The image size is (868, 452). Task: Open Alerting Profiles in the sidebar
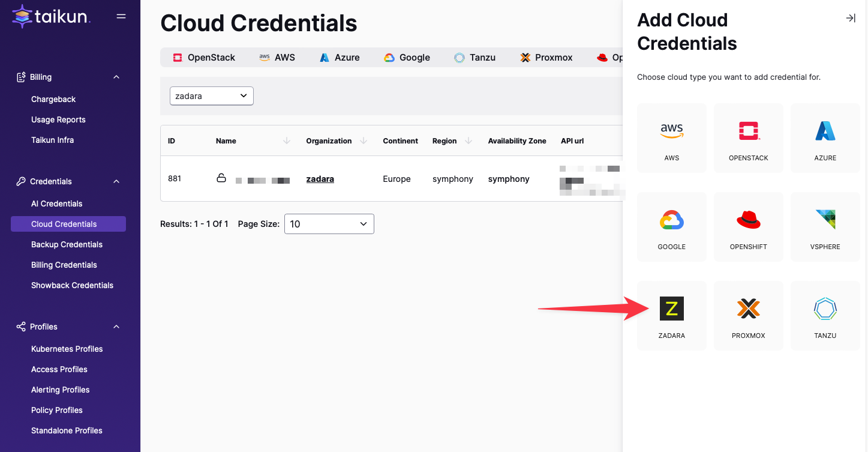coord(61,390)
